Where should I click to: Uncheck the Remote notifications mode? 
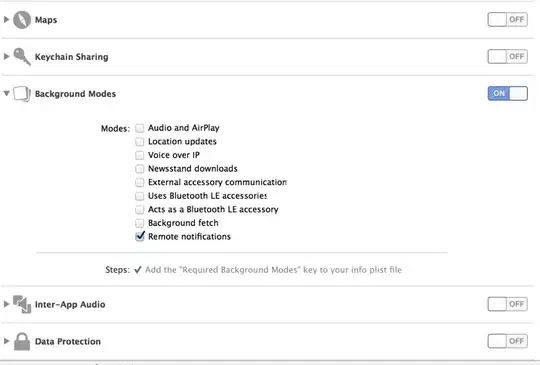140,236
